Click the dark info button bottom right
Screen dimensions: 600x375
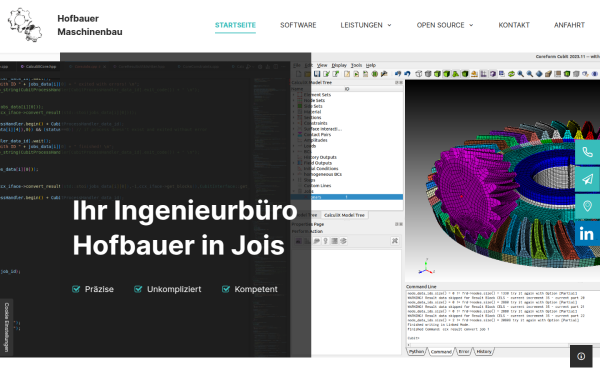click(x=581, y=356)
